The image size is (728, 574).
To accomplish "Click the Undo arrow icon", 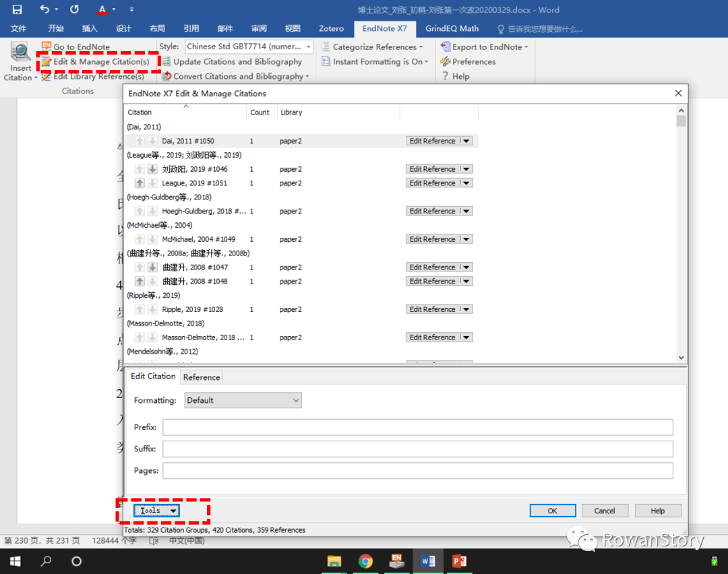I will click(x=44, y=9).
